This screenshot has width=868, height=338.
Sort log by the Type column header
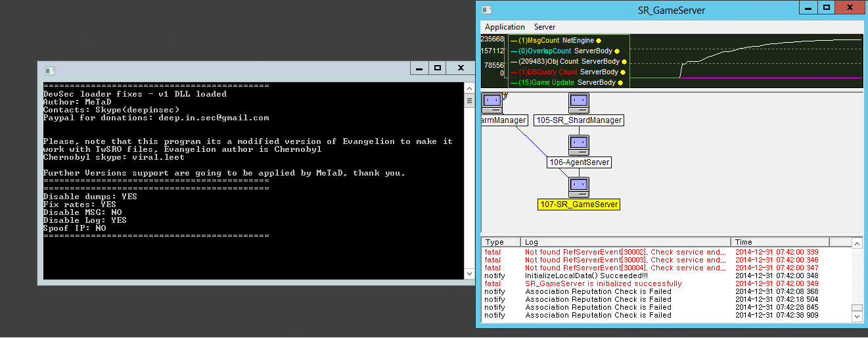501,242
